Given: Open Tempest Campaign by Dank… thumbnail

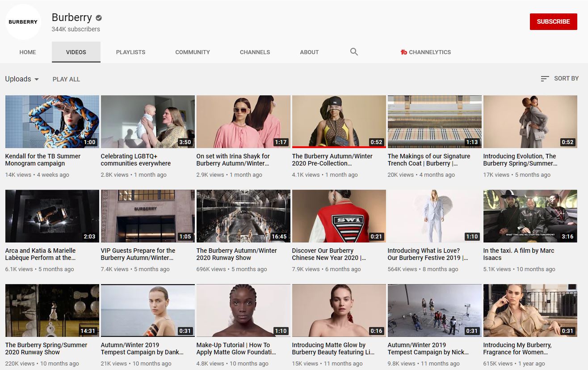Looking at the screenshot, I should point(148,310).
